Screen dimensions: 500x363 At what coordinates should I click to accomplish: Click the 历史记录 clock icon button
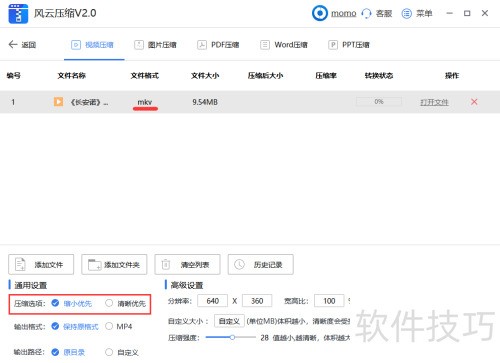click(x=261, y=265)
